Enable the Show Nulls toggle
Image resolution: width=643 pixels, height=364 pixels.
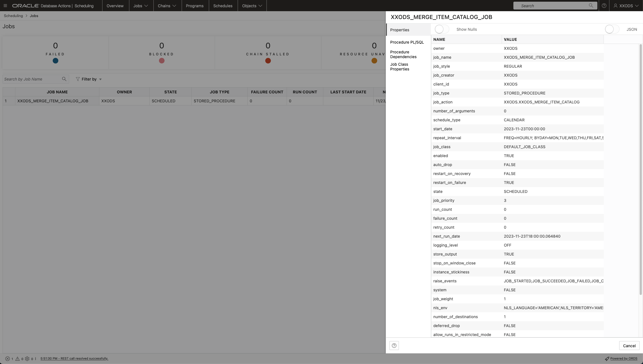point(441,29)
